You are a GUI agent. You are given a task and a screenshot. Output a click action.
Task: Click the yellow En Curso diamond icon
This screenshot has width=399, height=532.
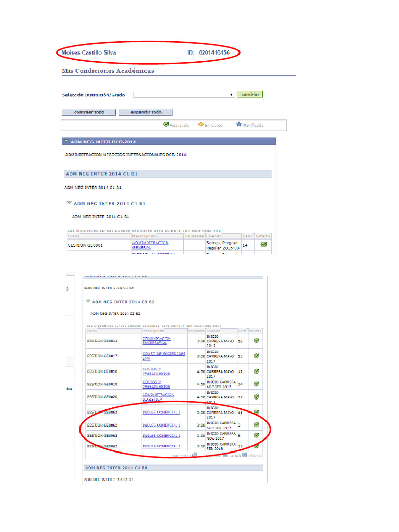[201, 124]
